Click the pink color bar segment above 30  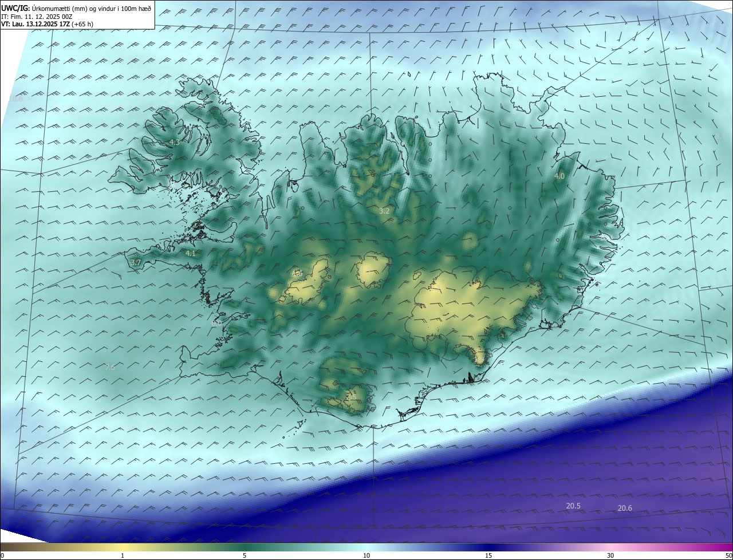point(610,547)
